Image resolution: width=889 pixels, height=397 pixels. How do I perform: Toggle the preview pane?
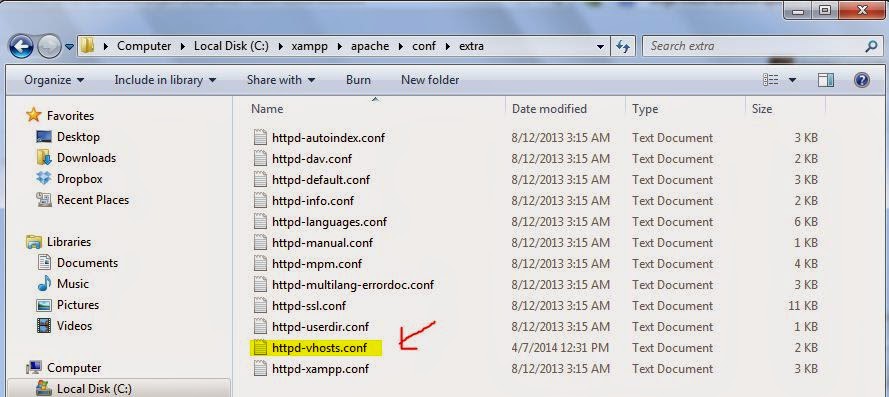click(x=826, y=80)
